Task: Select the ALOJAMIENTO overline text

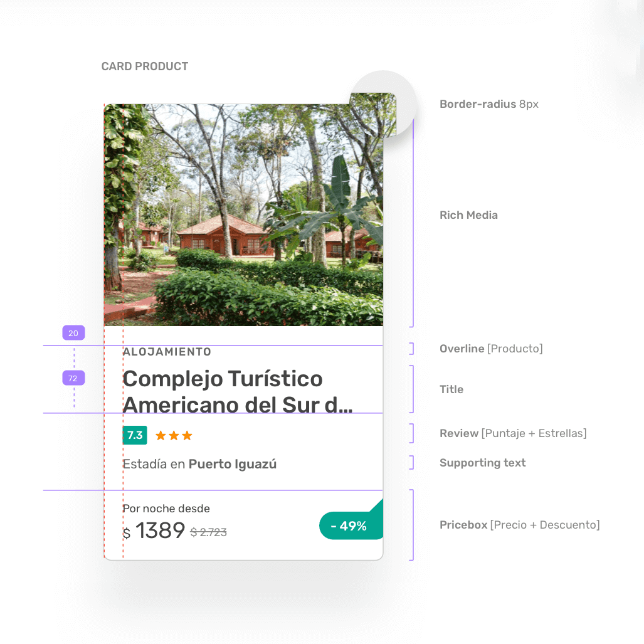Action: 167,352
